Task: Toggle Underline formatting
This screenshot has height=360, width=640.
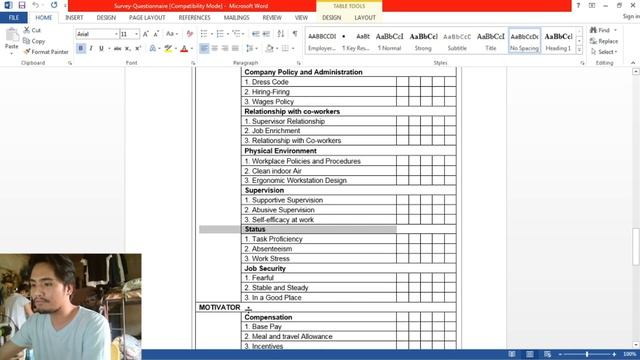Action: (x=101, y=49)
